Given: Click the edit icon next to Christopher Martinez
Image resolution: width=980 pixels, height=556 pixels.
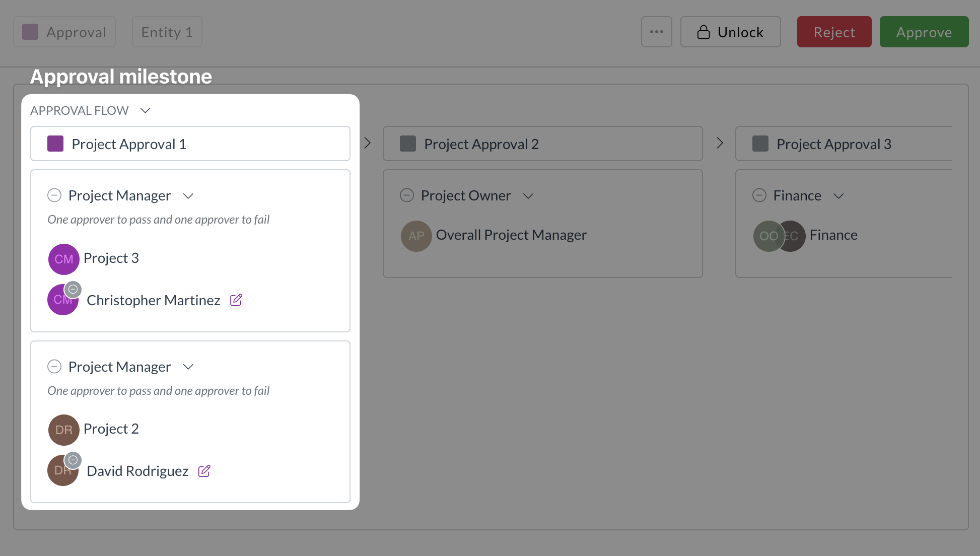Looking at the screenshot, I should pyautogui.click(x=236, y=300).
